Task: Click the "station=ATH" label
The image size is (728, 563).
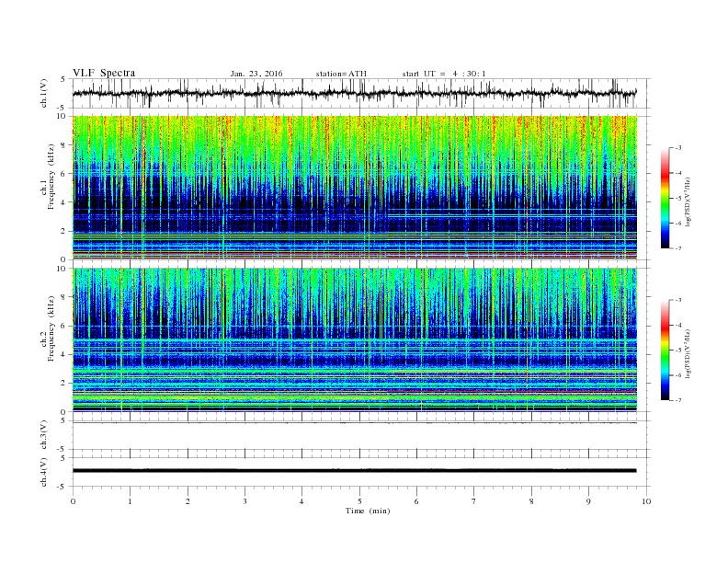Action: point(341,74)
